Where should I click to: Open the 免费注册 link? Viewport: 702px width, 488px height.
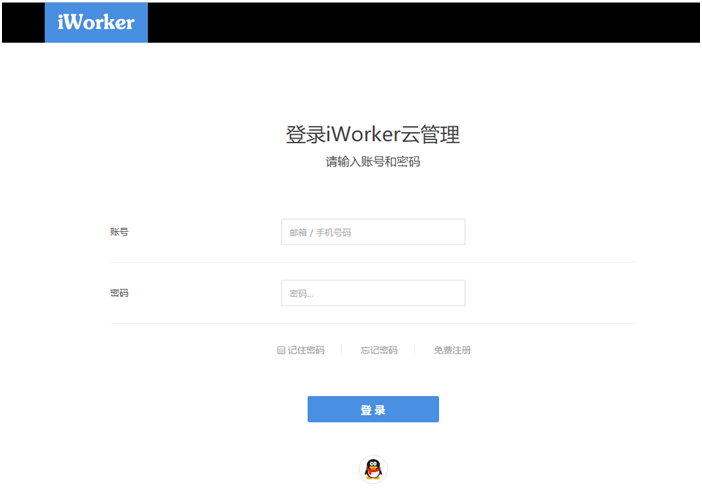[452, 350]
